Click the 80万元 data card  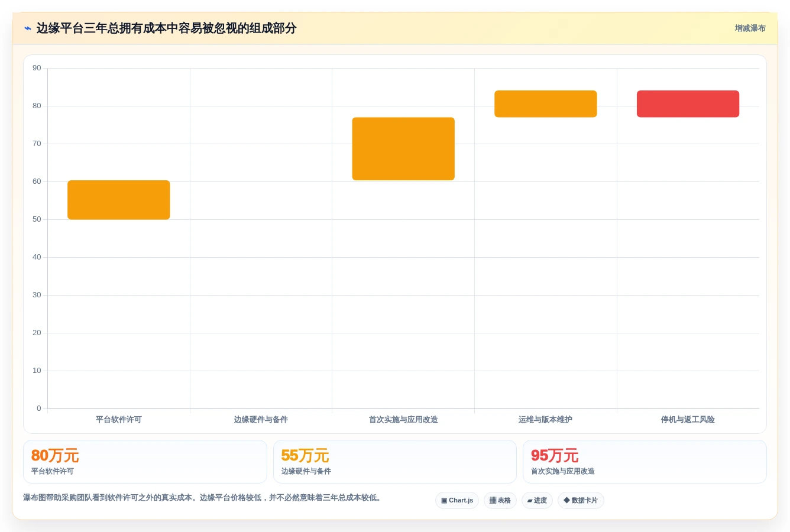pyautogui.click(x=145, y=462)
